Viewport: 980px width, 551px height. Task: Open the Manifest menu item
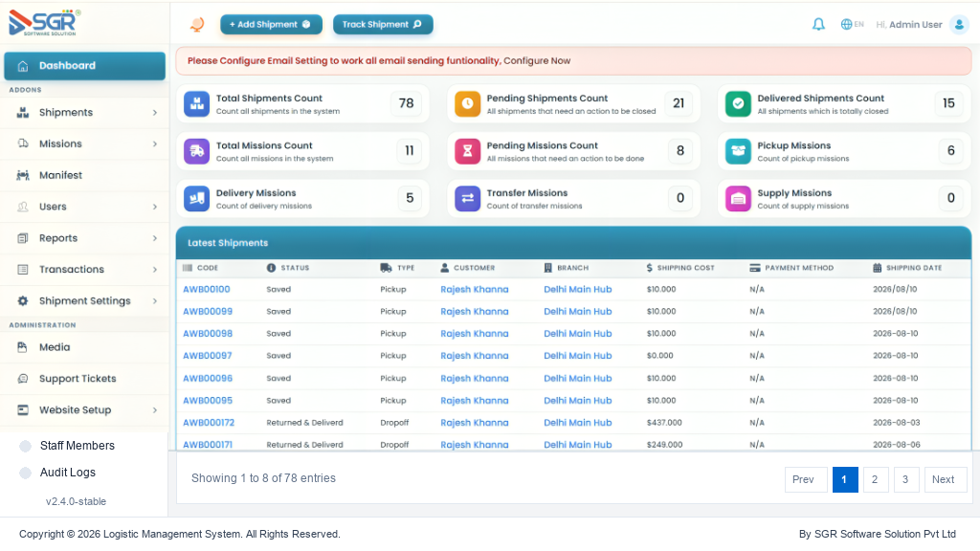tap(84, 176)
